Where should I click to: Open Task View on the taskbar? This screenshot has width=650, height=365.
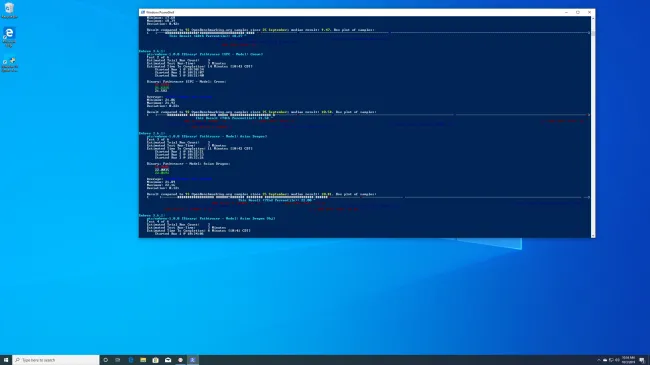point(118,360)
